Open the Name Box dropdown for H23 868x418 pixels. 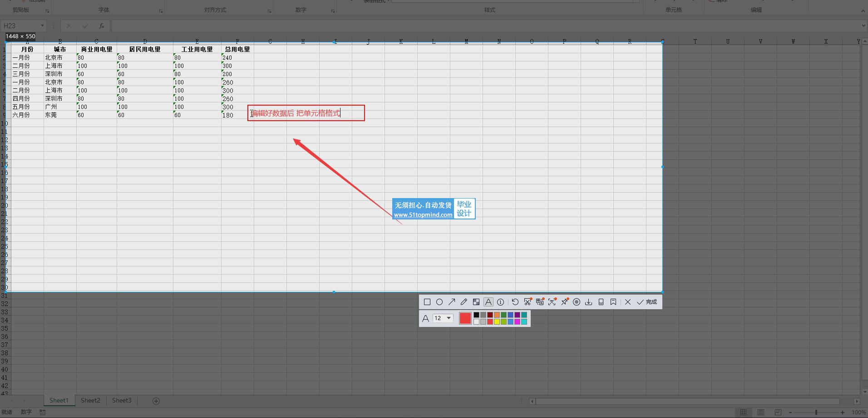pos(42,26)
